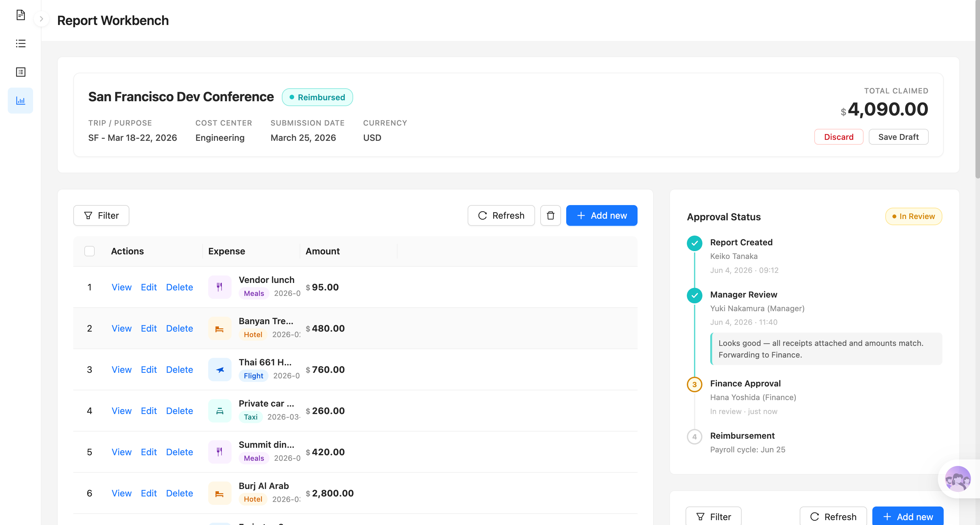980x525 pixels.
Task: Click the Reimbursement step 4 marker
Action: pos(694,436)
